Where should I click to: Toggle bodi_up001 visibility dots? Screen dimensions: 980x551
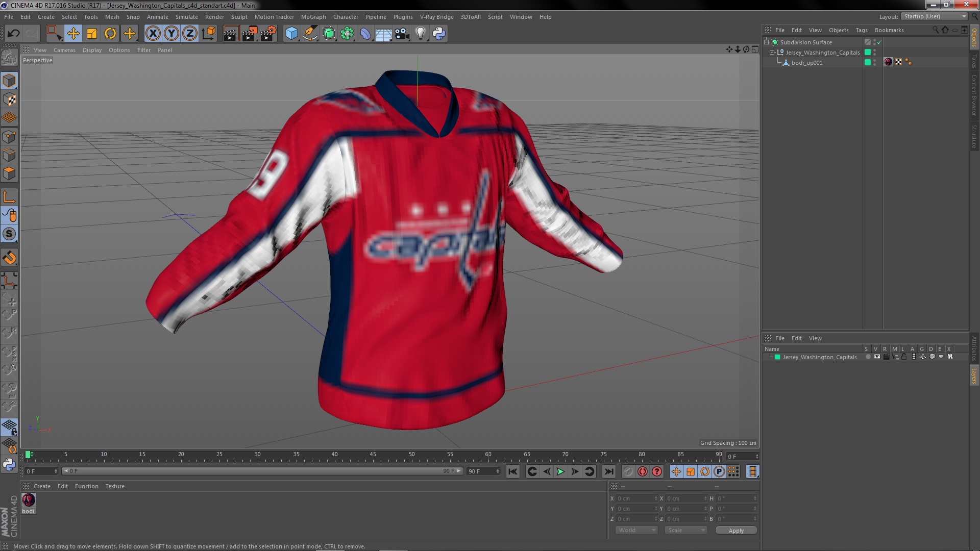874,63
